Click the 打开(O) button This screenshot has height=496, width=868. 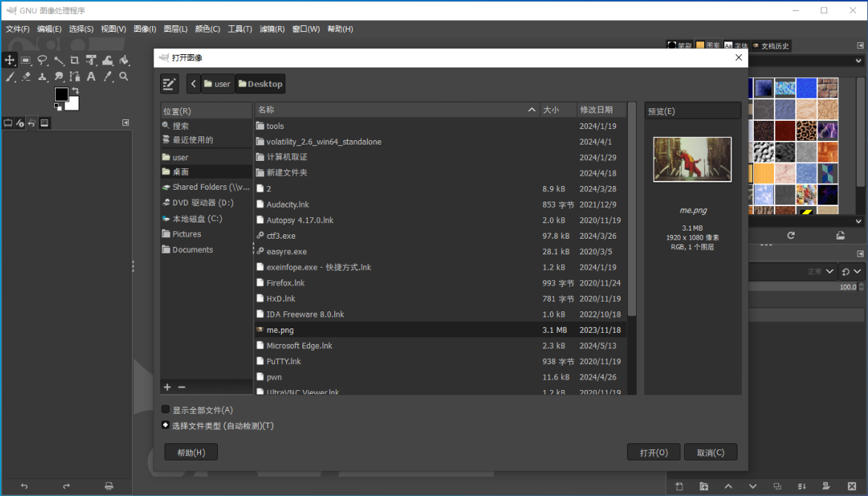[654, 452]
